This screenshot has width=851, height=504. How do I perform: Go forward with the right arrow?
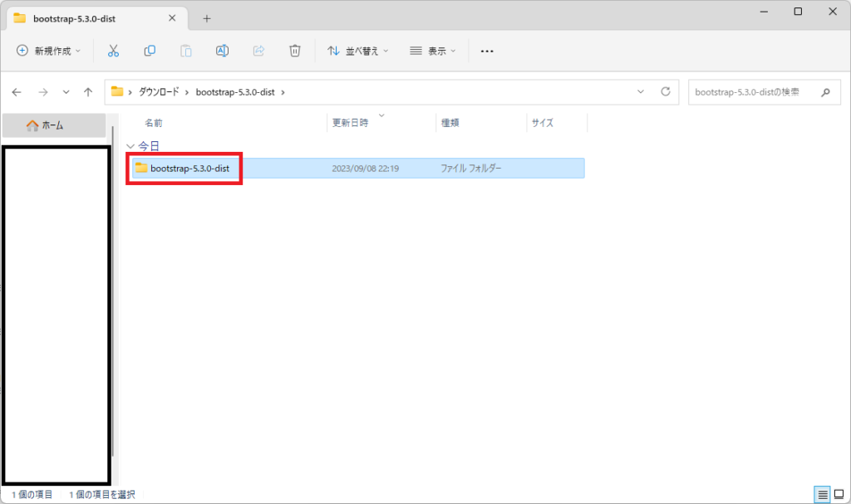(43, 92)
